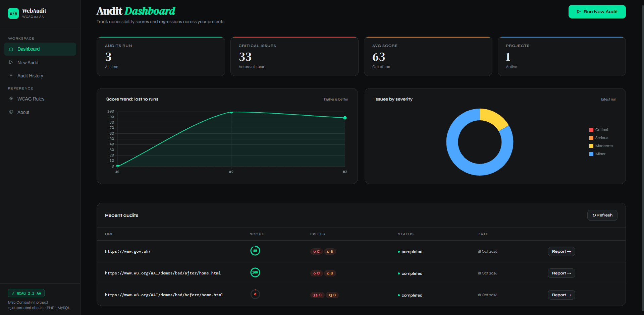Click the Audits Run stat card
This screenshot has width=644, height=315.
tap(161, 56)
